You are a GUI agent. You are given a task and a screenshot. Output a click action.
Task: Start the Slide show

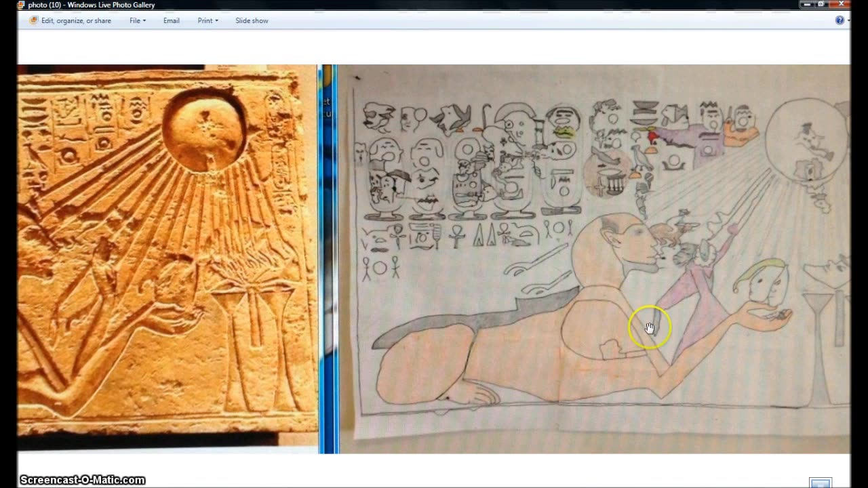click(x=252, y=20)
